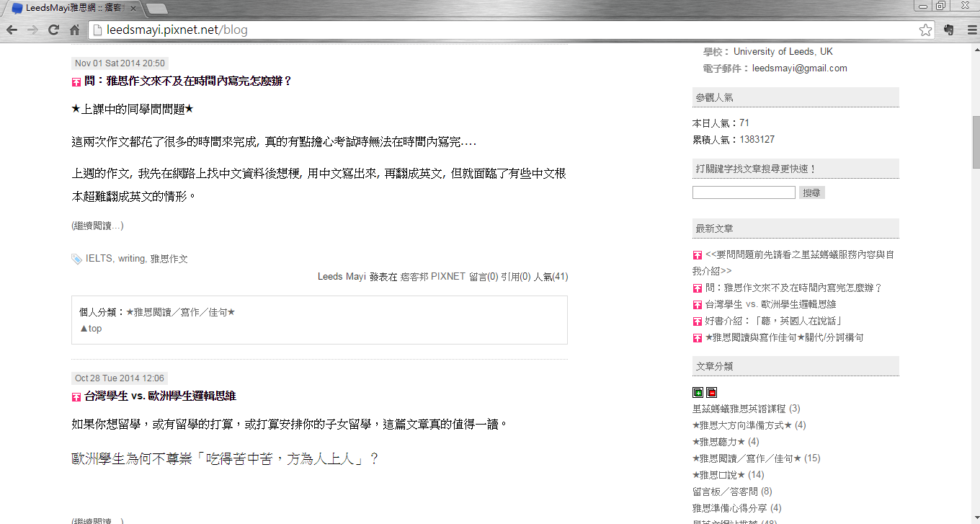Click the browser reload button
The width and height of the screenshot is (980, 524).
pos(53,30)
